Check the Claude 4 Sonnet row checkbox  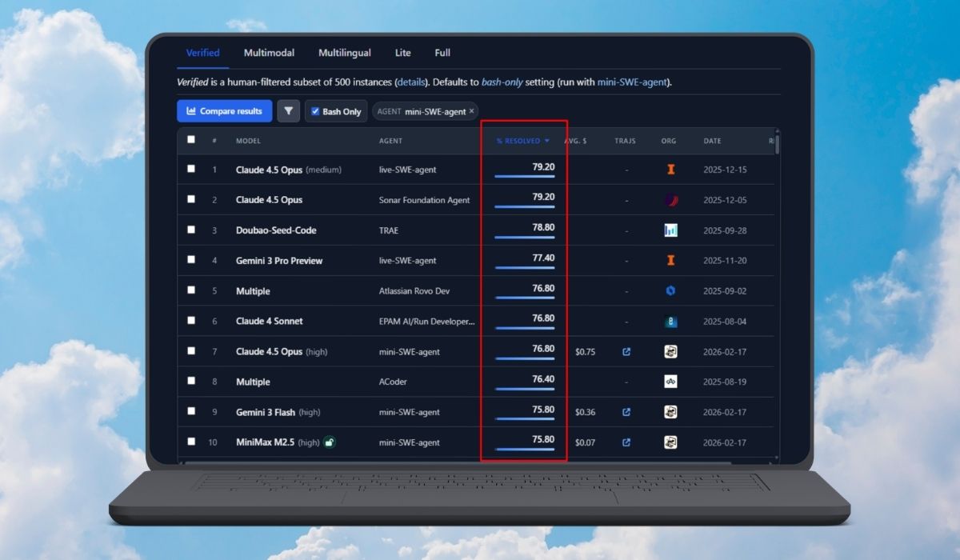click(190, 320)
